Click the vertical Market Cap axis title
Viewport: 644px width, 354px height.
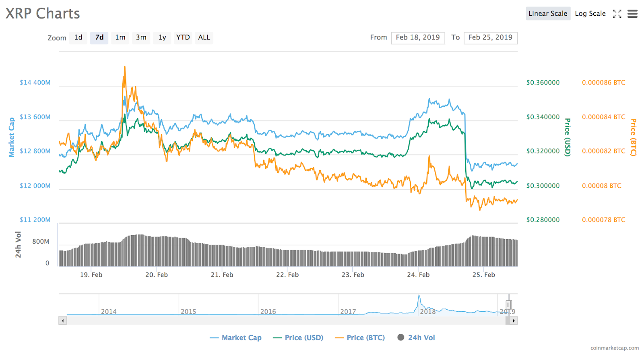pyautogui.click(x=12, y=137)
